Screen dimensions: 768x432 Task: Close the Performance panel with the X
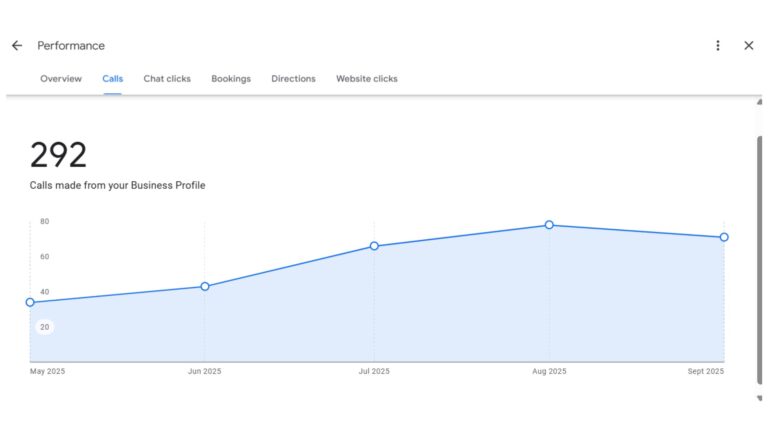point(749,46)
